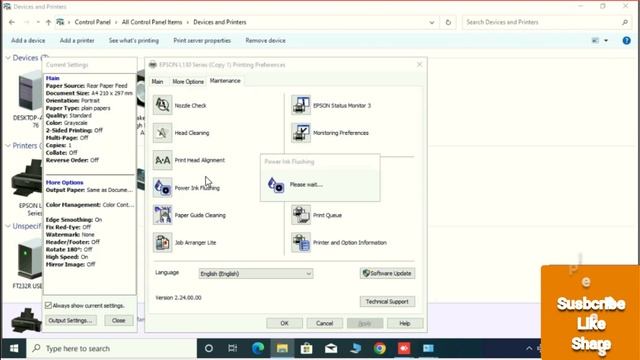Open Print server properties
Screen dimensions: 640x360
coord(202,40)
